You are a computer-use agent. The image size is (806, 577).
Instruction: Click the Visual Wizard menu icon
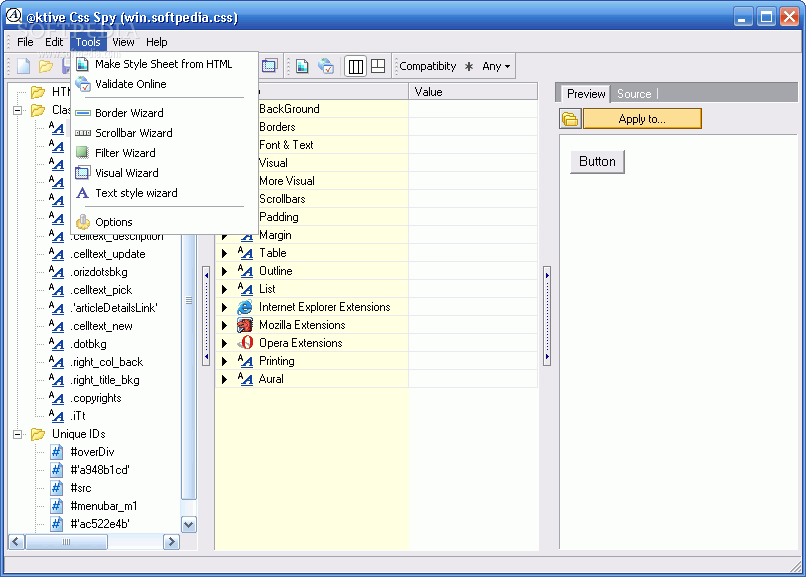[x=82, y=173]
